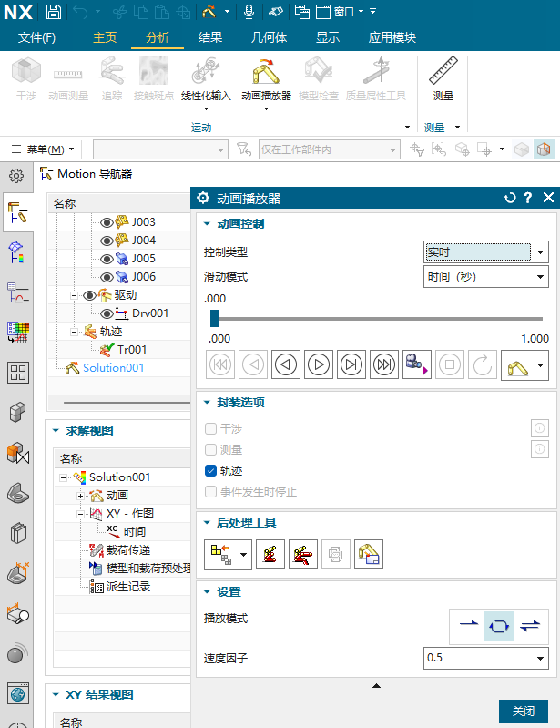Click the selection filter funnel icon
Image resolution: width=560 pixels, height=728 pixels.
pyautogui.click(x=244, y=149)
